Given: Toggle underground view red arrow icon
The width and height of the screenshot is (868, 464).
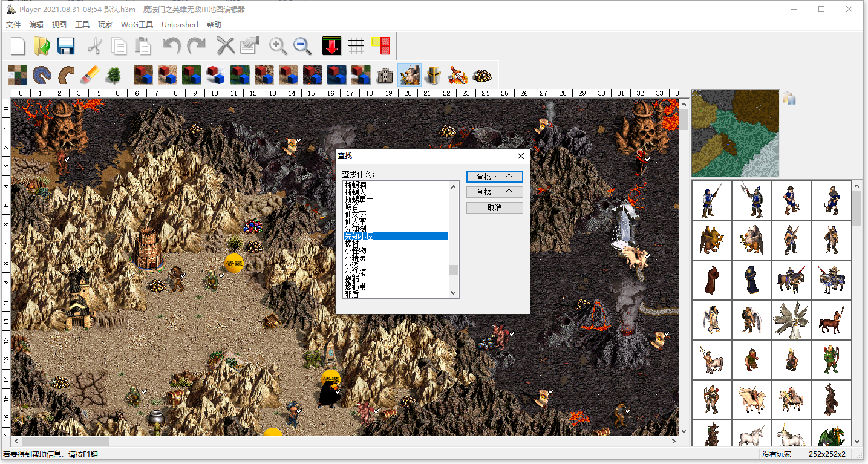Looking at the screenshot, I should (331, 46).
